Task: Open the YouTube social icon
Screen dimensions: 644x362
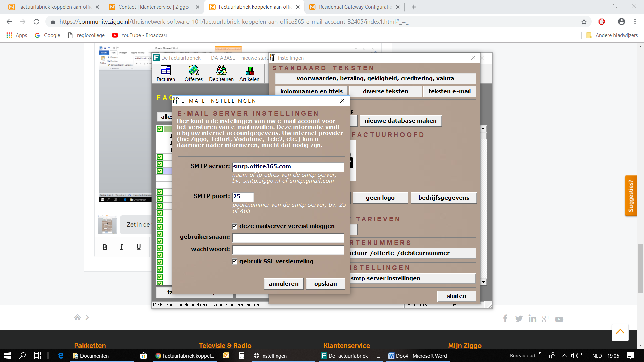Action: [x=559, y=319]
